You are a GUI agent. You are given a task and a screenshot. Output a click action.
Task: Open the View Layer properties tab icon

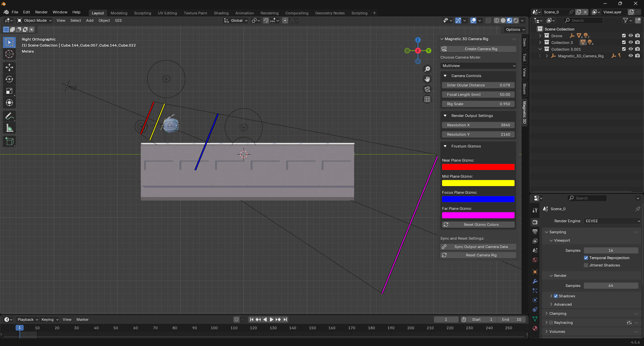535,241
